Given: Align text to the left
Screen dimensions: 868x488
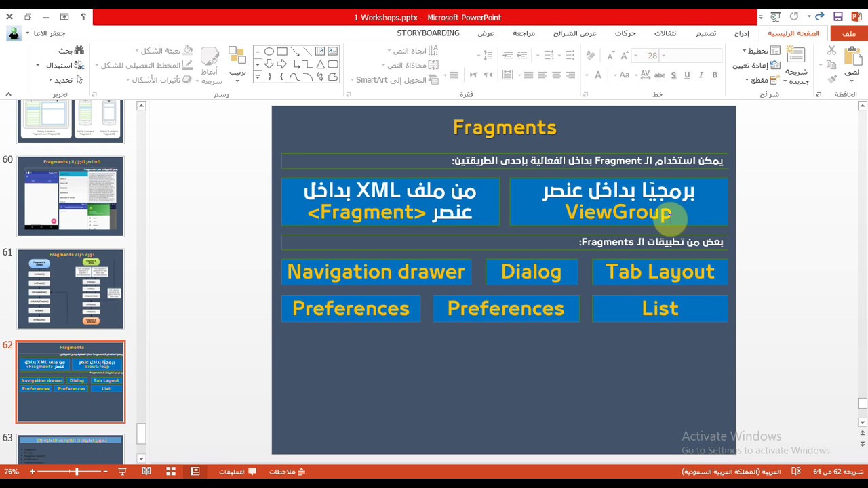Looking at the screenshot, I should (542, 75).
